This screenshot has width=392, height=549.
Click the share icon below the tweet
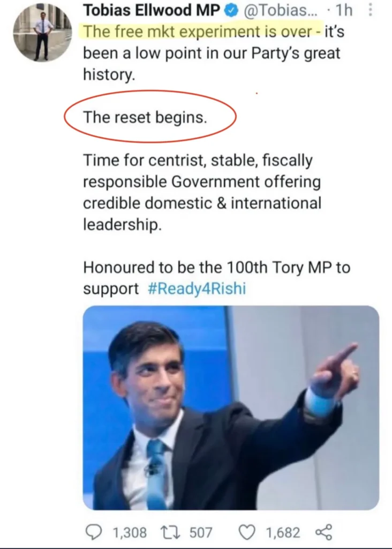click(324, 532)
